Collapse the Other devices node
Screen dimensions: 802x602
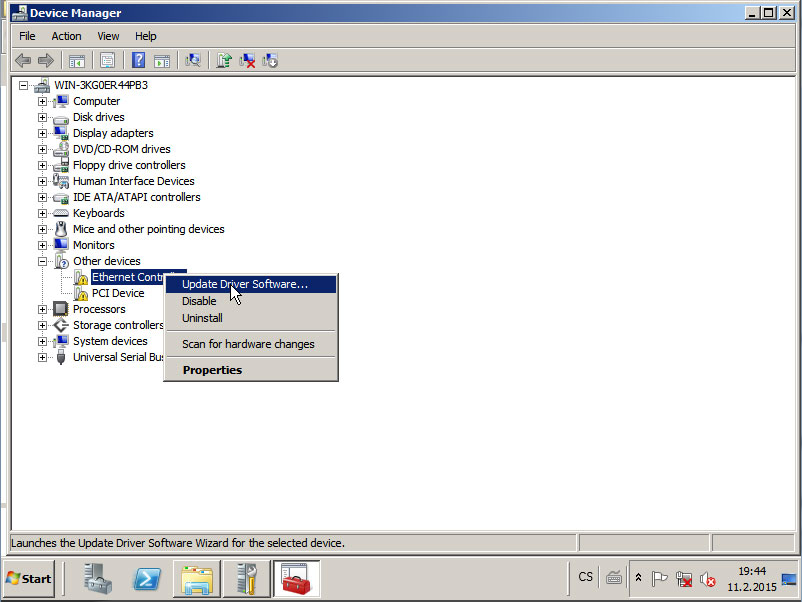click(42, 261)
